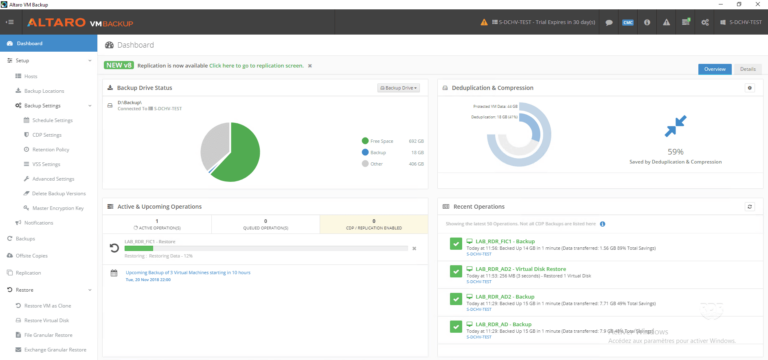Click the green Free Space legend swatch
Viewport: 768px width, 360px height.
pos(365,141)
